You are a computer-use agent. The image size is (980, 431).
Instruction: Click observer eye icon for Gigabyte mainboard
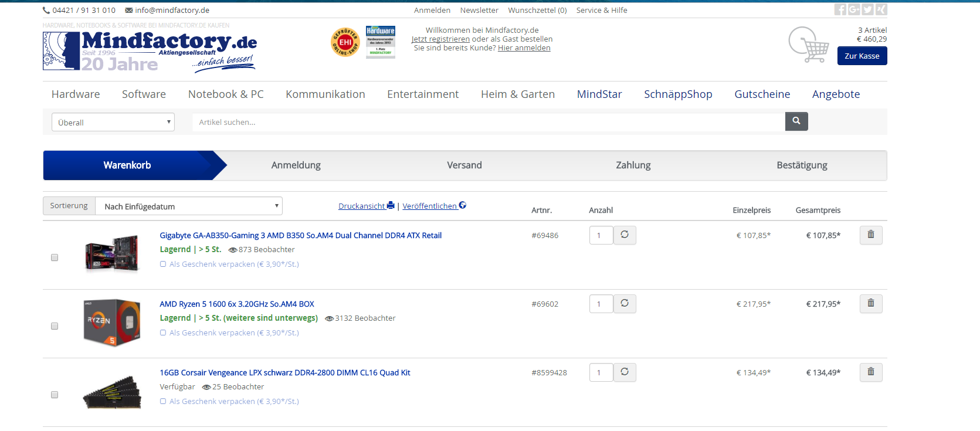(233, 250)
